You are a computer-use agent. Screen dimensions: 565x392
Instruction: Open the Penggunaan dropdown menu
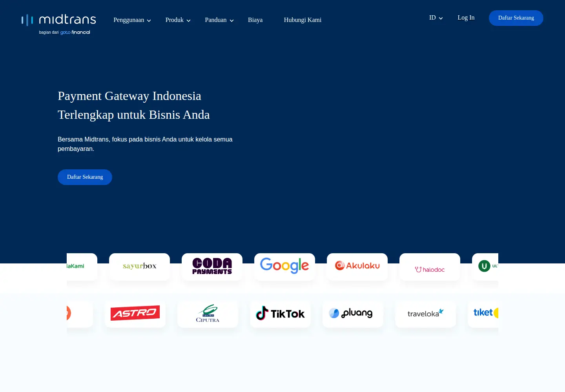132,20
